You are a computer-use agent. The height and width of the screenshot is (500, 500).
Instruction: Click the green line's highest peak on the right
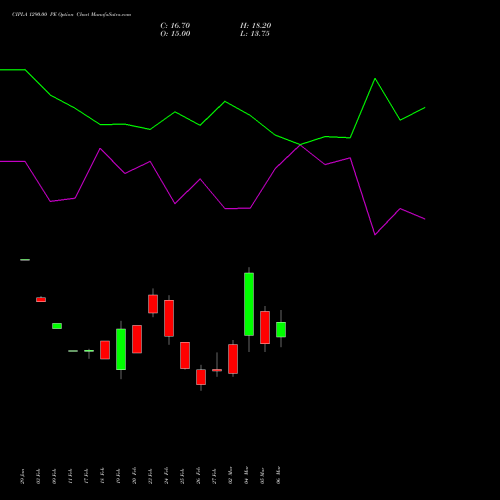[x=375, y=79]
